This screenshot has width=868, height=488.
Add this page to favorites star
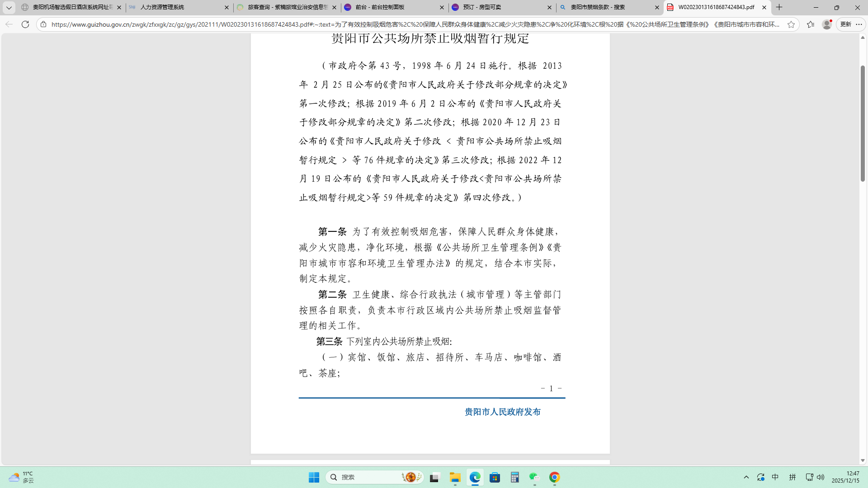click(x=791, y=24)
